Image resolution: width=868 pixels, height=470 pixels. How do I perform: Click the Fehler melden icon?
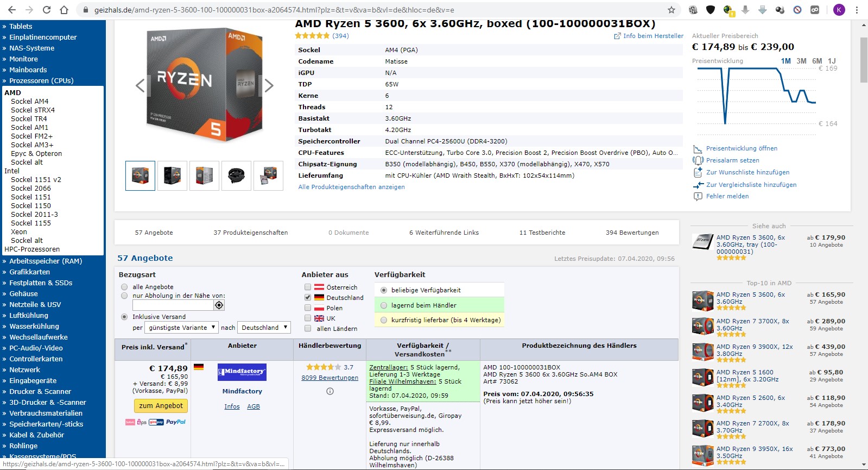coord(698,196)
